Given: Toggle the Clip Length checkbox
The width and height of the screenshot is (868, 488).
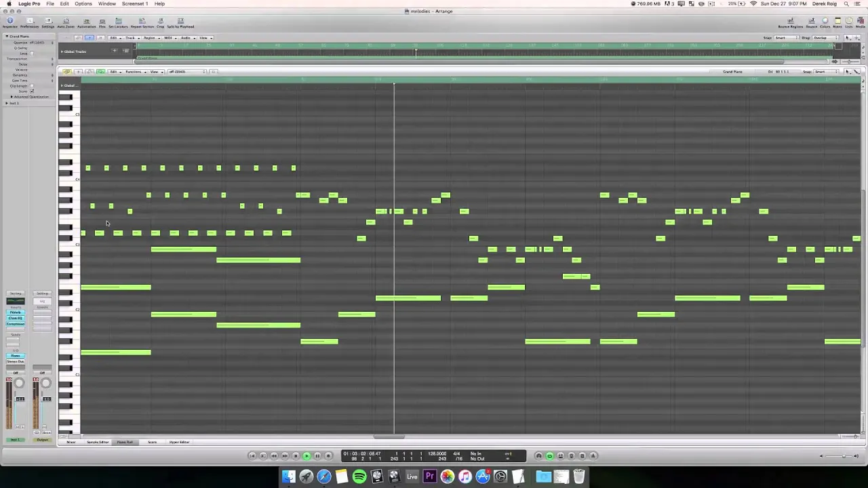Looking at the screenshot, I should [x=32, y=86].
